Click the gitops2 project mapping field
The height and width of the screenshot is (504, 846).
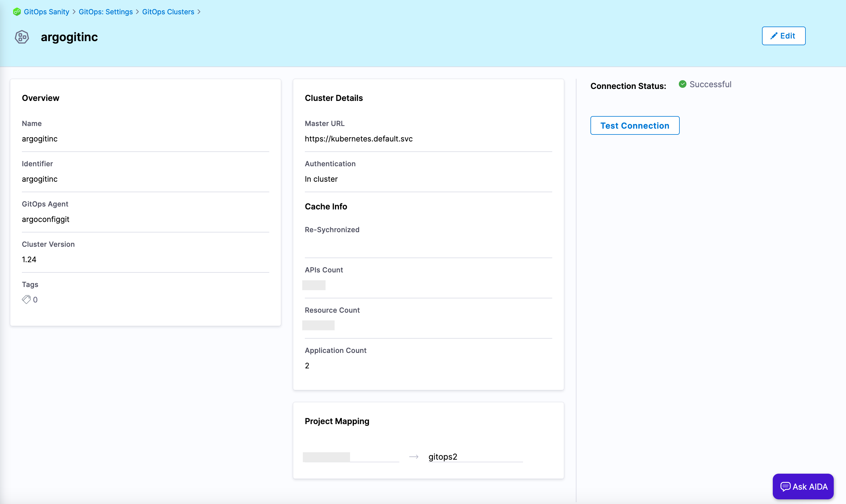tap(475, 457)
